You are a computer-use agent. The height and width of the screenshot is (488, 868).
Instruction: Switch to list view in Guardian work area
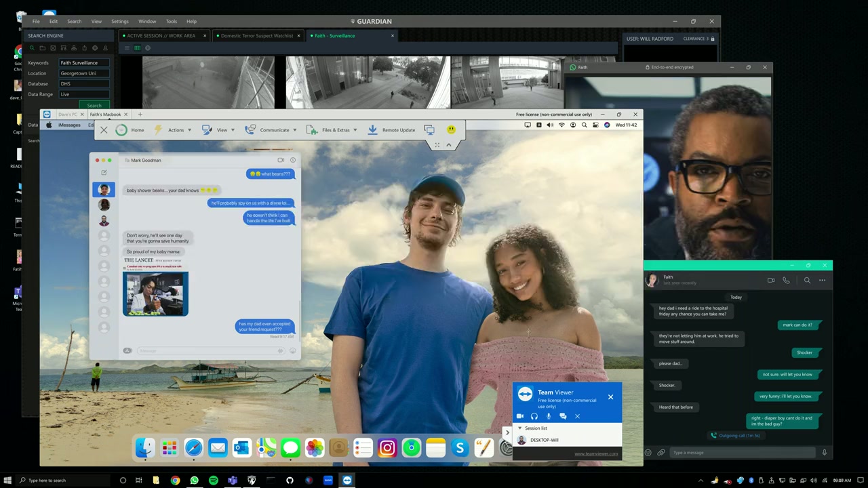coord(126,48)
